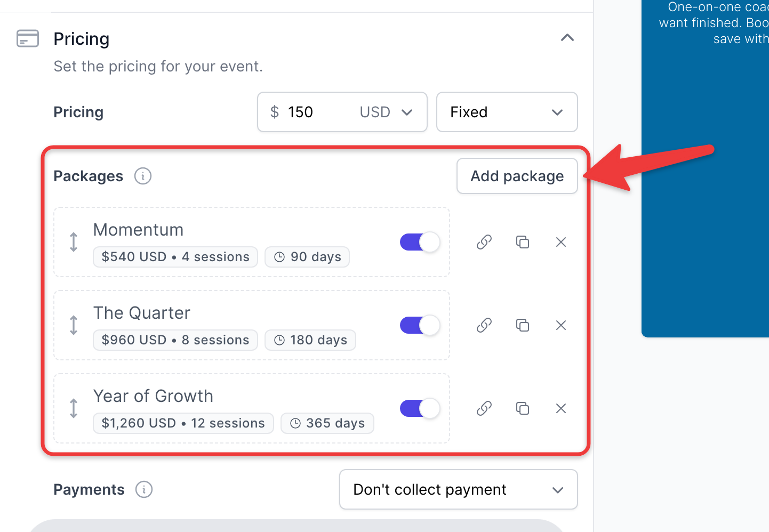Copy link for Year of Growth package
Image resolution: width=769 pixels, height=532 pixels.
coord(484,408)
